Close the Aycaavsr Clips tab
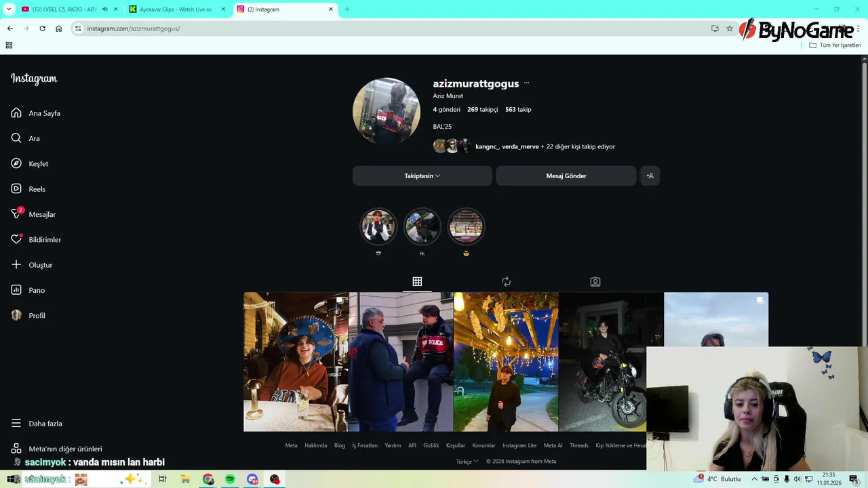Screen dimensions: 868x488 (x=222, y=9)
